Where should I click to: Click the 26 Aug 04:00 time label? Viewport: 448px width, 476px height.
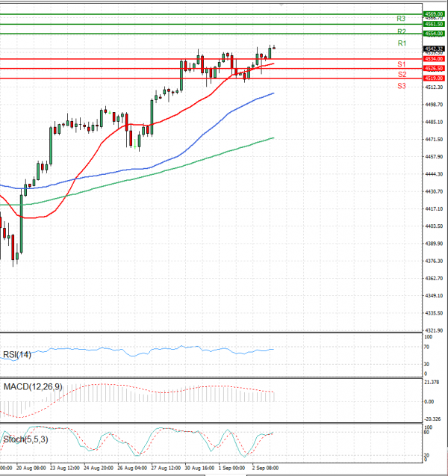pyautogui.click(x=132, y=468)
